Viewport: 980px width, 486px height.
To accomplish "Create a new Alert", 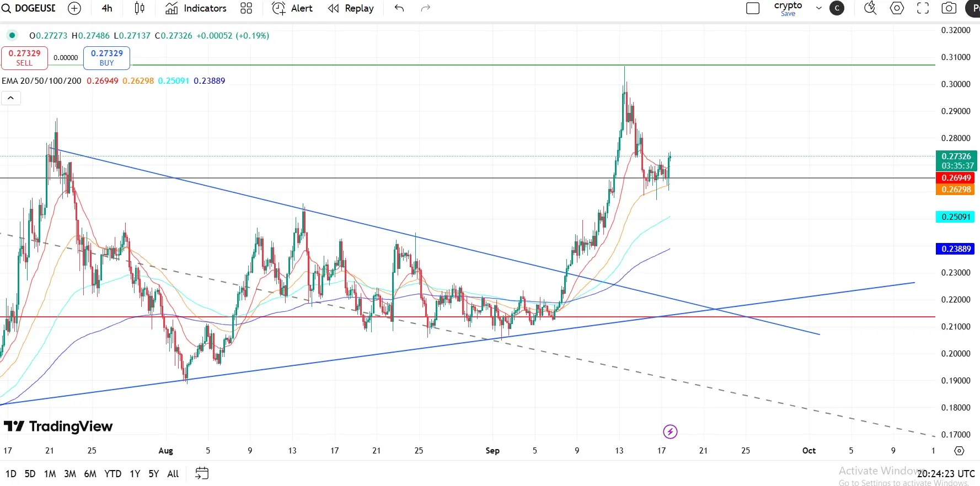I will [x=292, y=8].
